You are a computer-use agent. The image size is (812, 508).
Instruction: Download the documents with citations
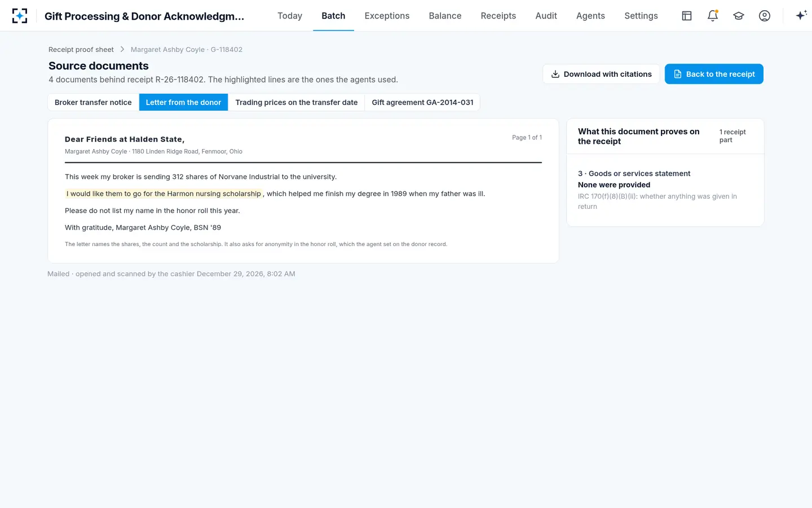coord(601,74)
